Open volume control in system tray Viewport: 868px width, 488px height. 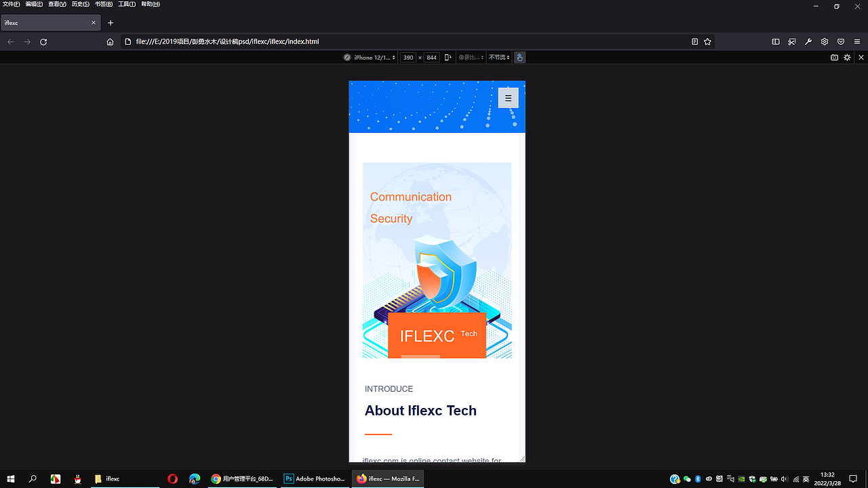coord(785,479)
